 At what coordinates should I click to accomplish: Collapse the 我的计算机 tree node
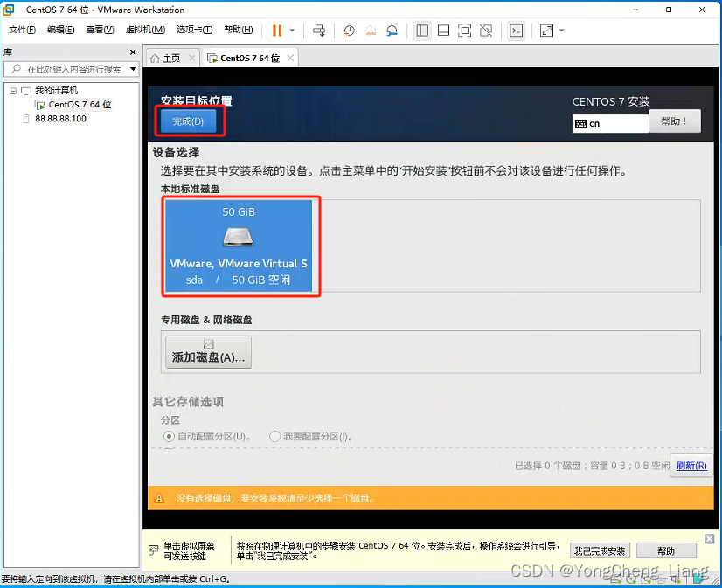(13, 91)
